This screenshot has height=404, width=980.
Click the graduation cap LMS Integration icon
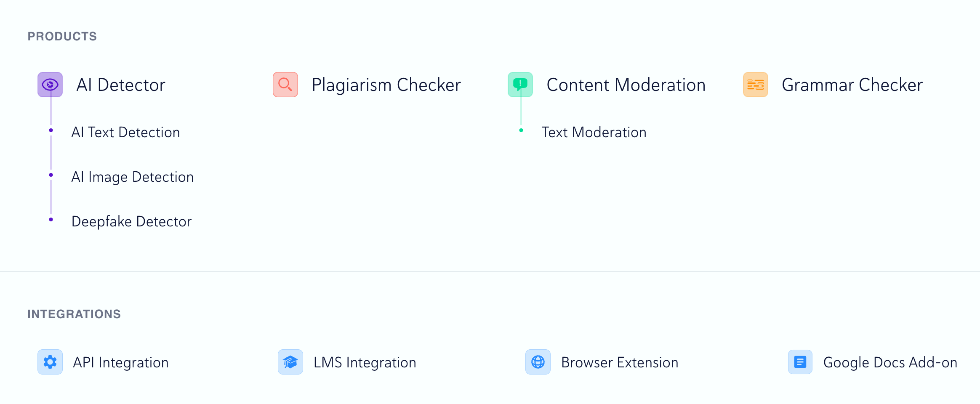coord(290,362)
